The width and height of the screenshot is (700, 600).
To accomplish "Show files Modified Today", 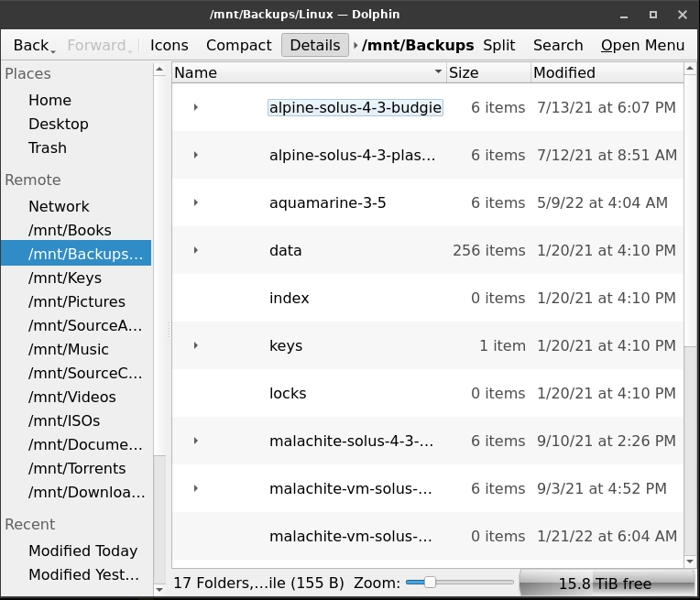I will point(82,551).
